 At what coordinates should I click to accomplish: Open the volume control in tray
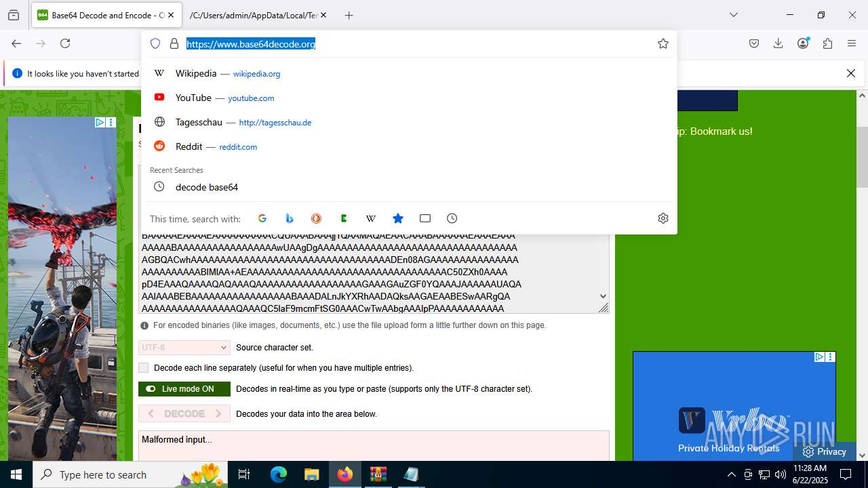tap(781, 474)
